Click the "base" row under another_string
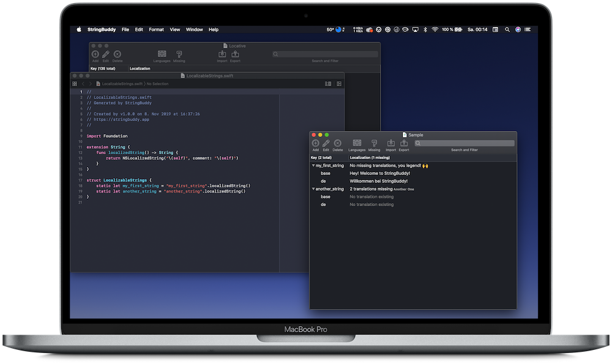 326,196
